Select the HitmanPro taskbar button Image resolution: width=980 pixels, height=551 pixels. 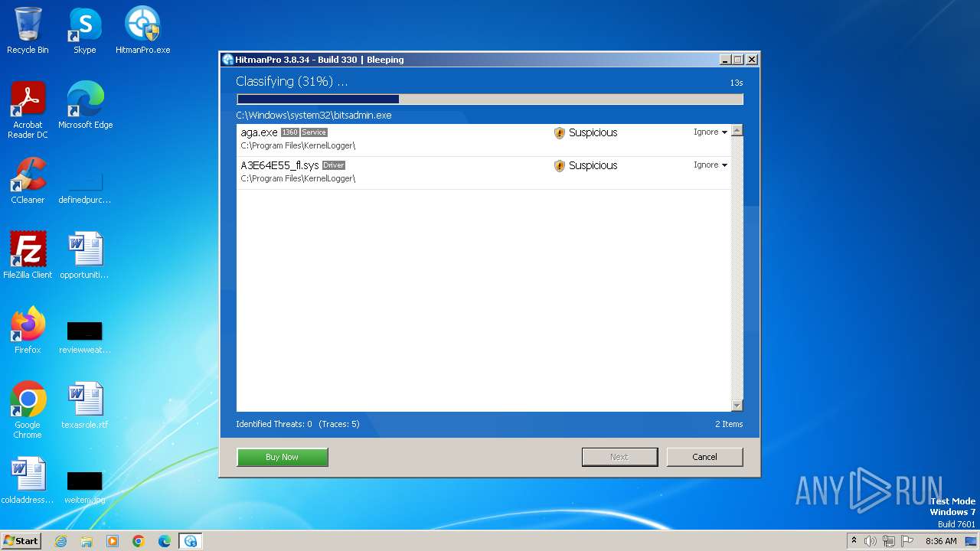click(191, 541)
